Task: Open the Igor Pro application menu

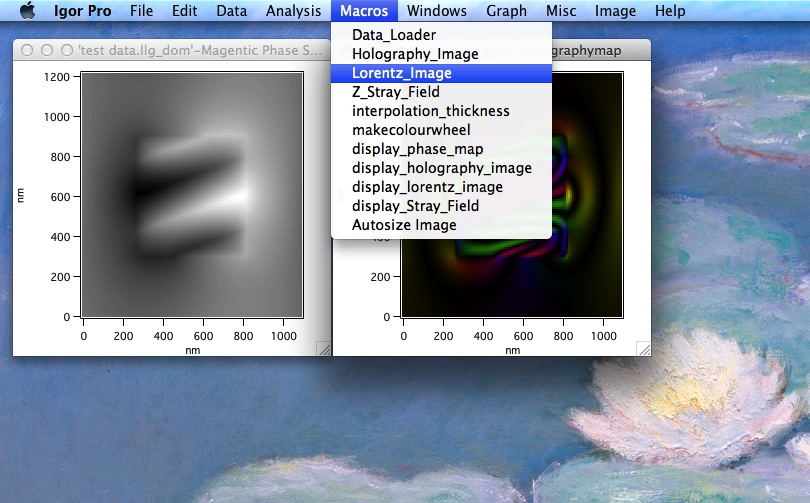Action: click(x=83, y=11)
